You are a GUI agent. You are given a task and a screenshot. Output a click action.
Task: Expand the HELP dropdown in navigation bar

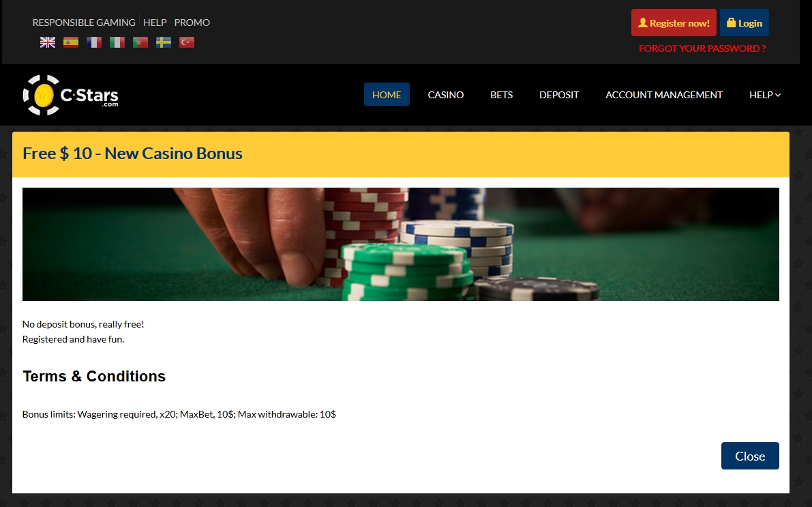click(x=765, y=95)
